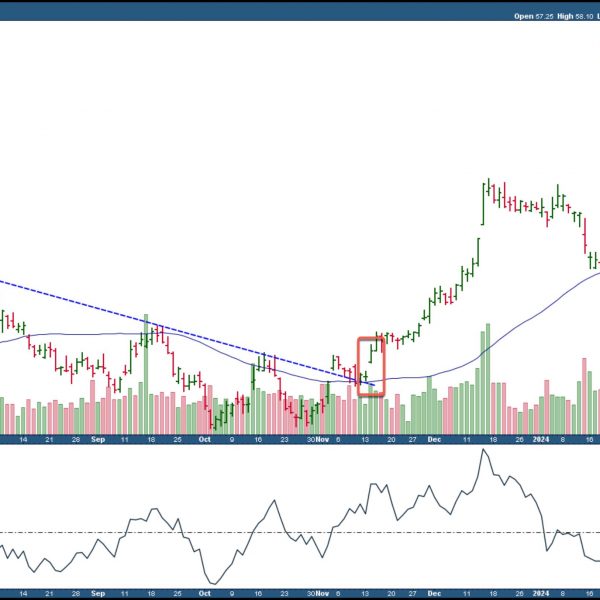Click Dec on the bottom indicator date axis
This screenshot has height=600, width=600.
pyautogui.click(x=434, y=593)
